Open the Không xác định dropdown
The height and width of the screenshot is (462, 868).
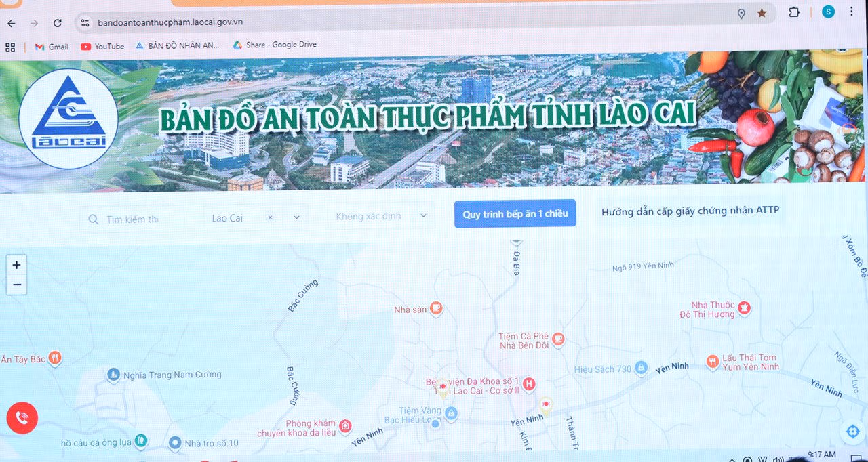coord(423,216)
